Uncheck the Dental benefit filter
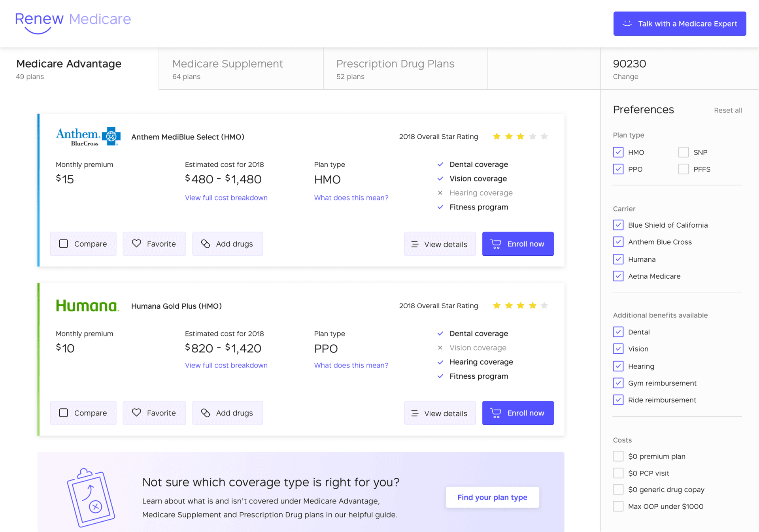The width and height of the screenshot is (759, 532). [x=618, y=332]
